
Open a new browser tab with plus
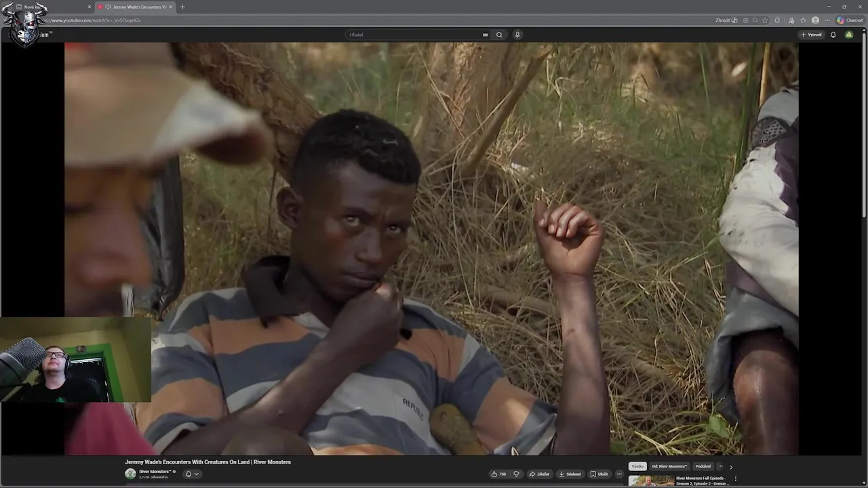[x=182, y=7]
